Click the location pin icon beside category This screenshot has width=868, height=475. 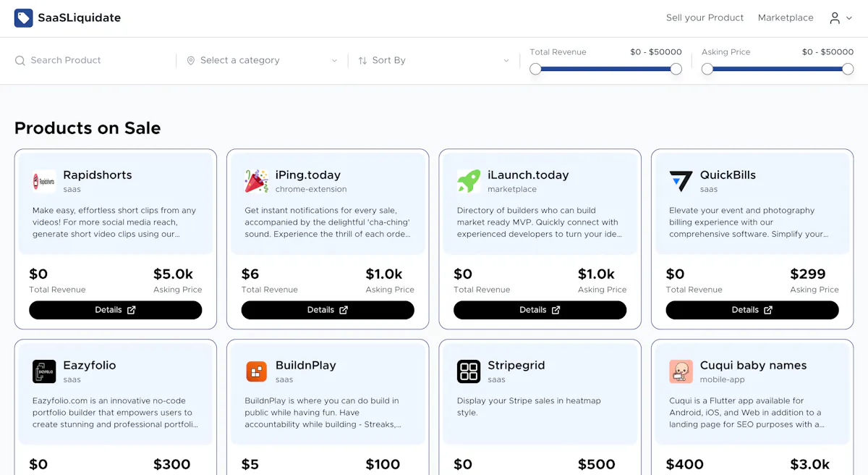click(191, 61)
